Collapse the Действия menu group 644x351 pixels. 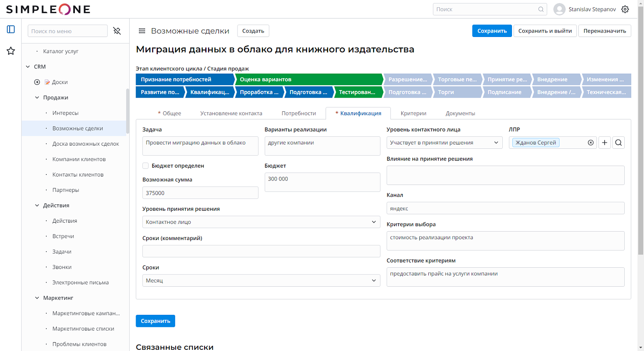click(x=37, y=205)
